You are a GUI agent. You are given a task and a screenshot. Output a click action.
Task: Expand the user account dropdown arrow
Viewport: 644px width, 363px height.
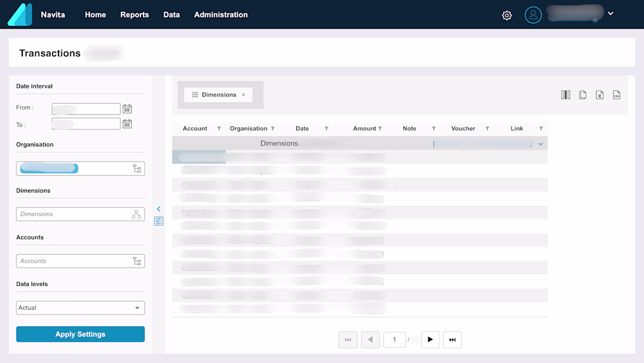pos(611,13)
